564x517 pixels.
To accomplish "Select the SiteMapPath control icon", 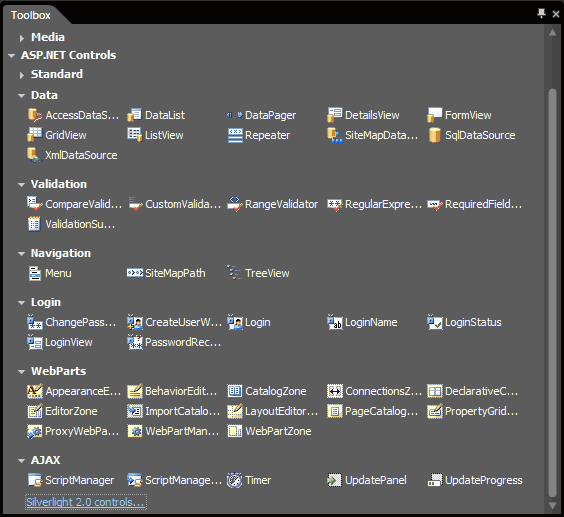I will (135, 273).
